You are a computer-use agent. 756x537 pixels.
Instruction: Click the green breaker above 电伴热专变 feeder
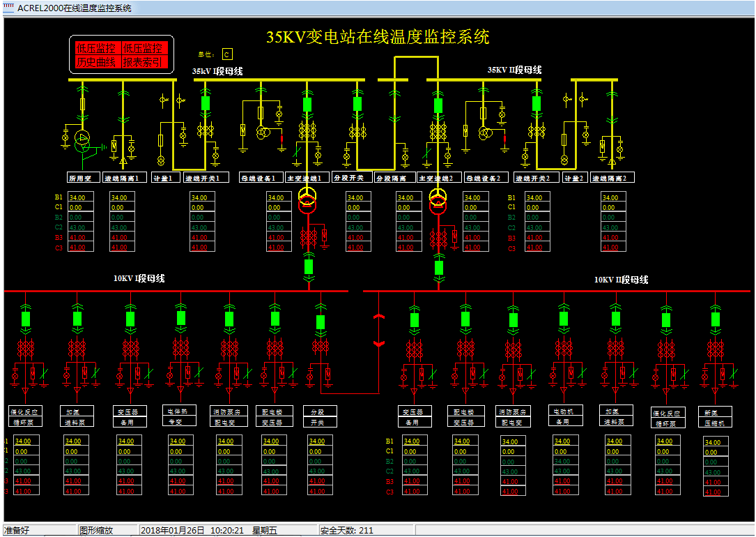[181, 318]
